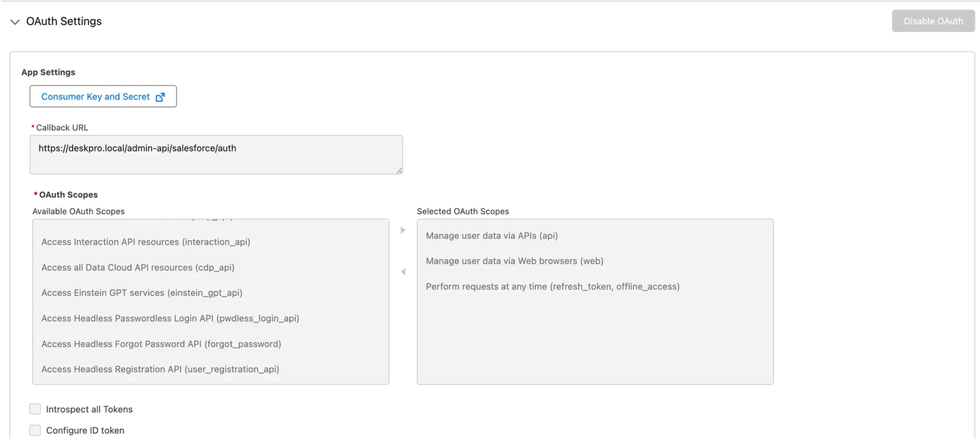980x439 pixels.
Task: Click the left arrow to remove scope
Action: pos(403,272)
